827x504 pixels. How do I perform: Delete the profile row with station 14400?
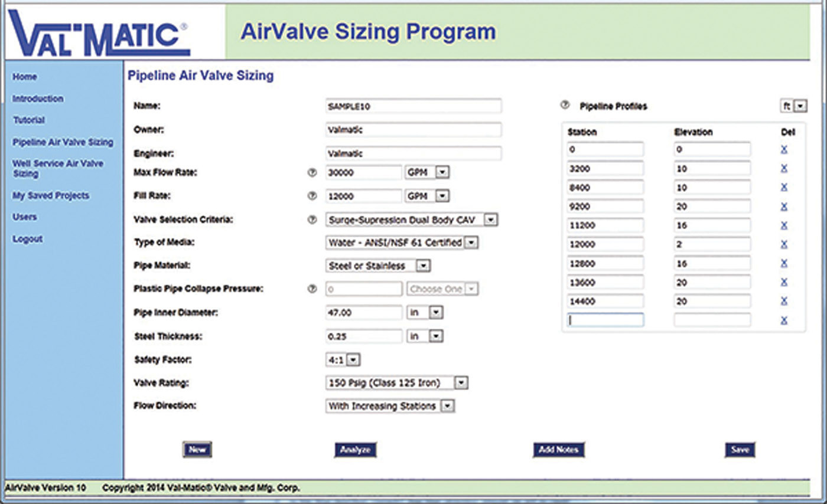784,301
